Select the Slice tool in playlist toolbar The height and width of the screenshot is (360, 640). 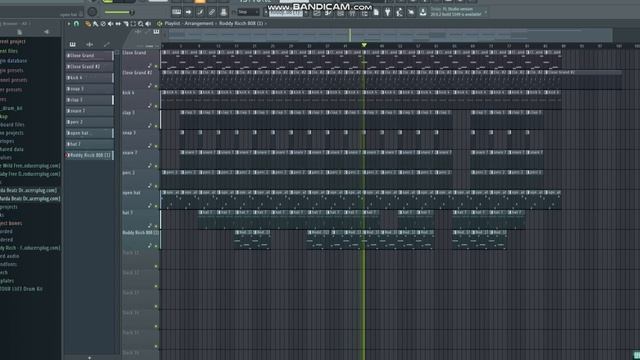point(126,24)
